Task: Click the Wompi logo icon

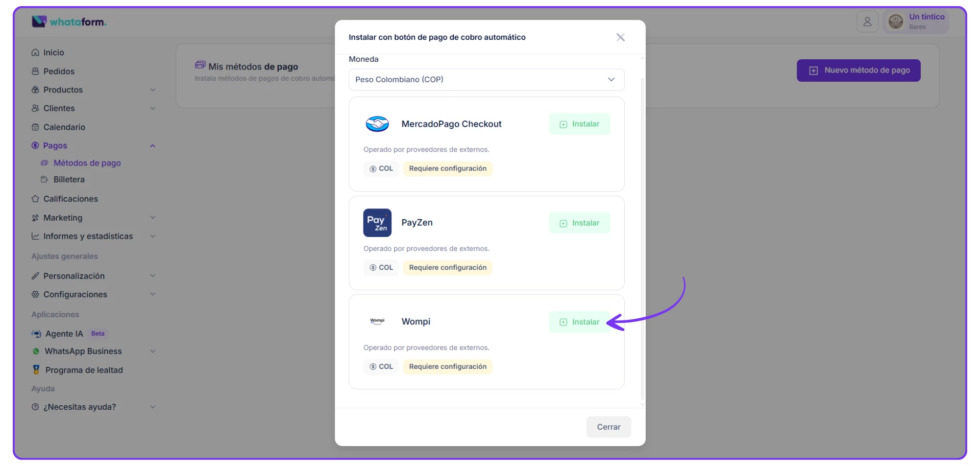Action: (377, 321)
